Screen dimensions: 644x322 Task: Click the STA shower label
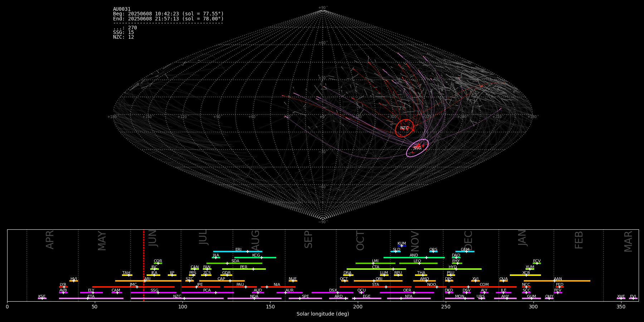(375, 285)
